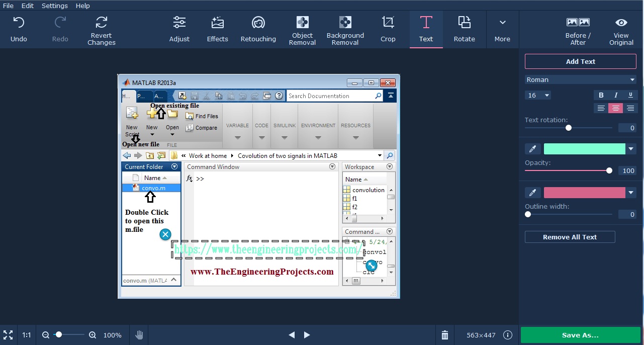The width and height of the screenshot is (644, 345).
Task: Go to the next image
Action: pos(307,335)
